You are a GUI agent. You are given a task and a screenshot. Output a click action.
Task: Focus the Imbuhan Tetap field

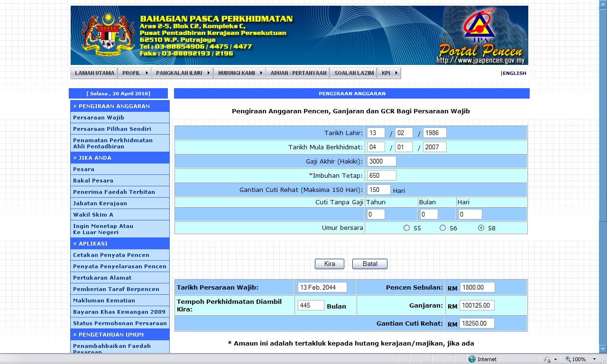coord(381,175)
